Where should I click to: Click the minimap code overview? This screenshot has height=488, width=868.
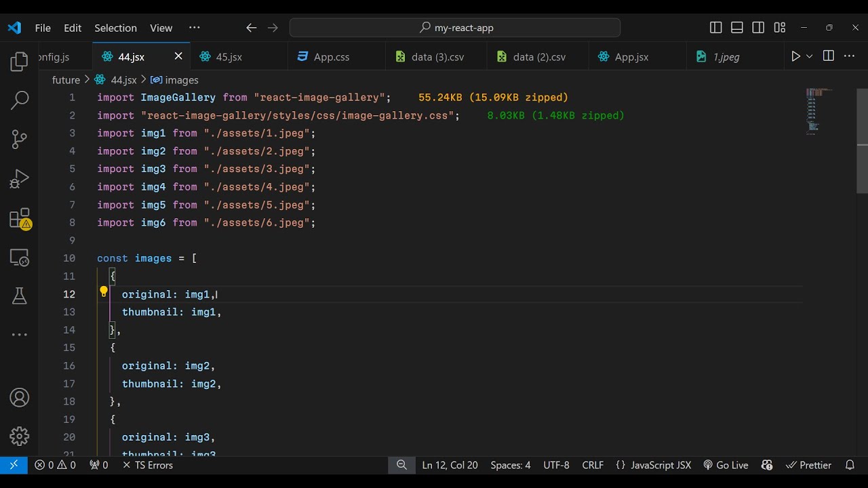818,113
